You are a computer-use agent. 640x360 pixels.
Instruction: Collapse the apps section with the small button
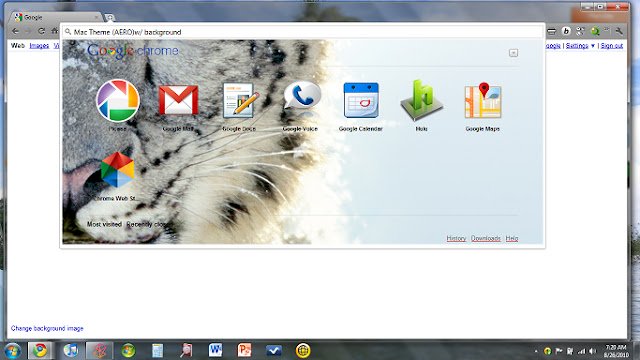(x=513, y=53)
